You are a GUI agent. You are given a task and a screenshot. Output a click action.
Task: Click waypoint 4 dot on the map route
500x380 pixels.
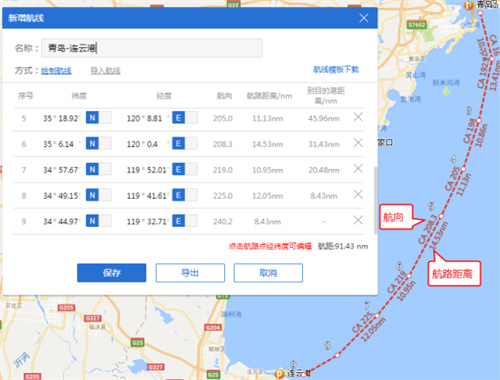463,169
